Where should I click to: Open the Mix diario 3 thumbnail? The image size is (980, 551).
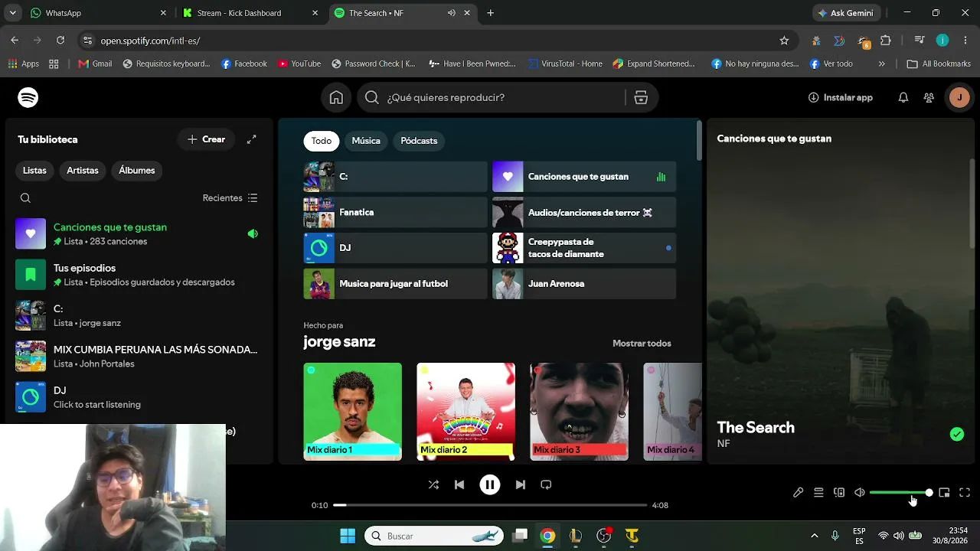579,412
